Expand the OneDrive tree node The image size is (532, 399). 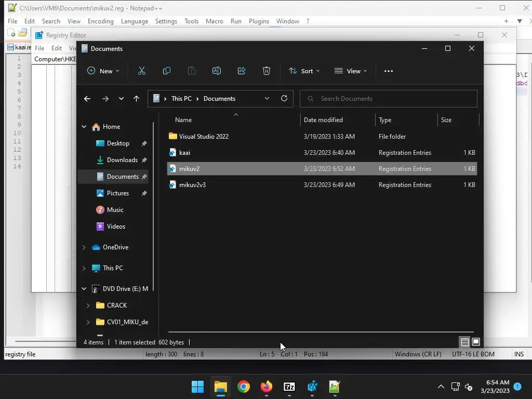[84, 247]
